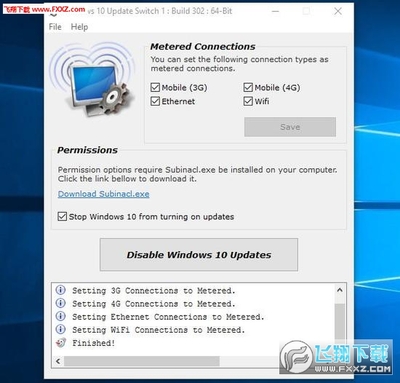Click the log's scroll up arrow

click(340, 290)
